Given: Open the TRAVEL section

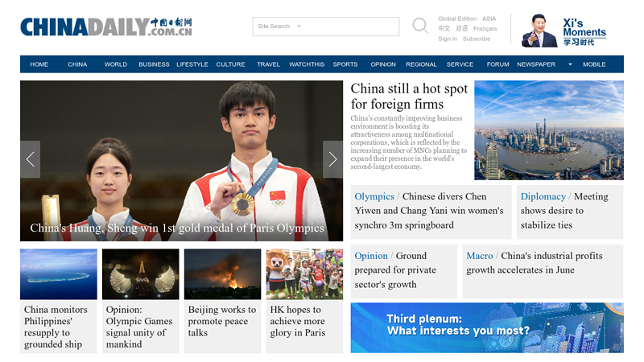Looking at the screenshot, I should click(268, 64).
